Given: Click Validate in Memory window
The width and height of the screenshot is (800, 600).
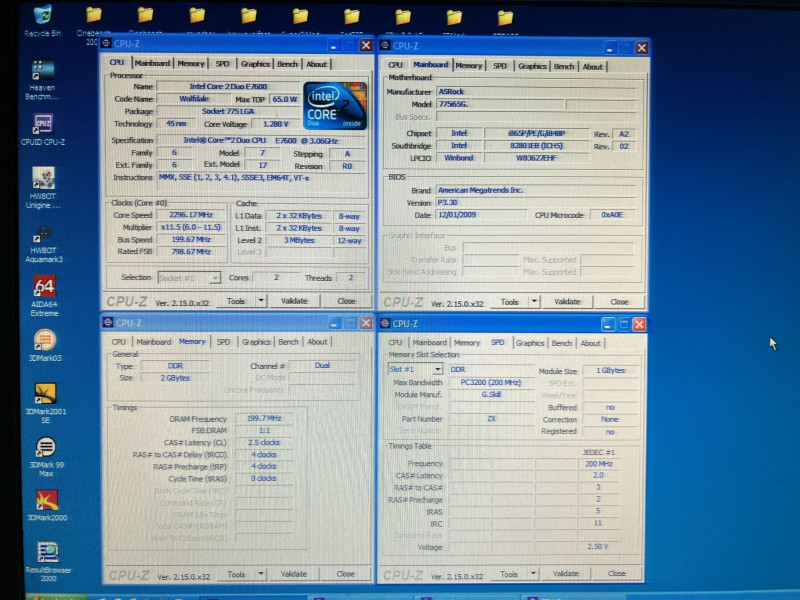Looking at the screenshot, I should click(294, 574).
